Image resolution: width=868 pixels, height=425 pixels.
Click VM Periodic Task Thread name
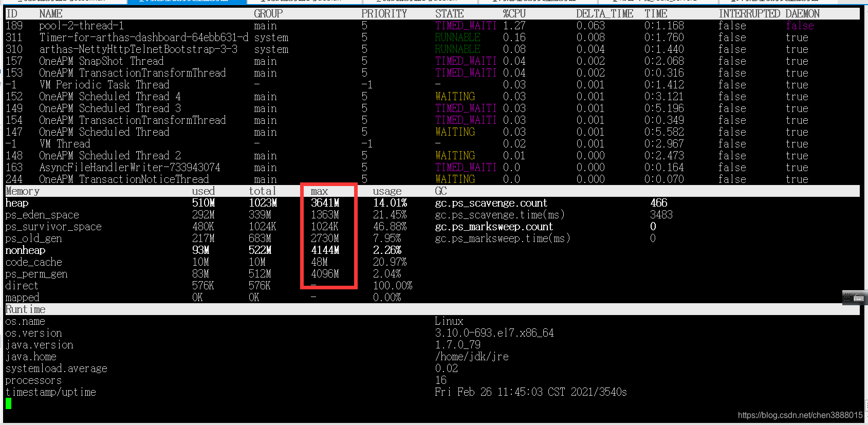tap(104, 85)
